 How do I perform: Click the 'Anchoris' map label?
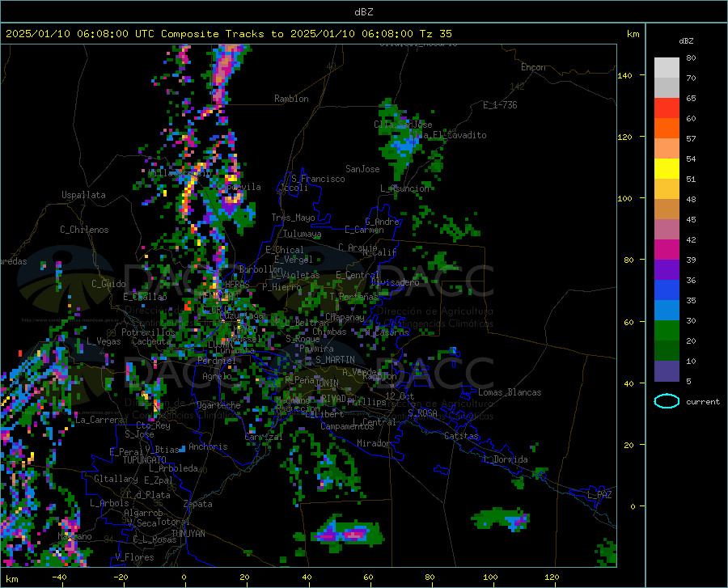[208, 447]
